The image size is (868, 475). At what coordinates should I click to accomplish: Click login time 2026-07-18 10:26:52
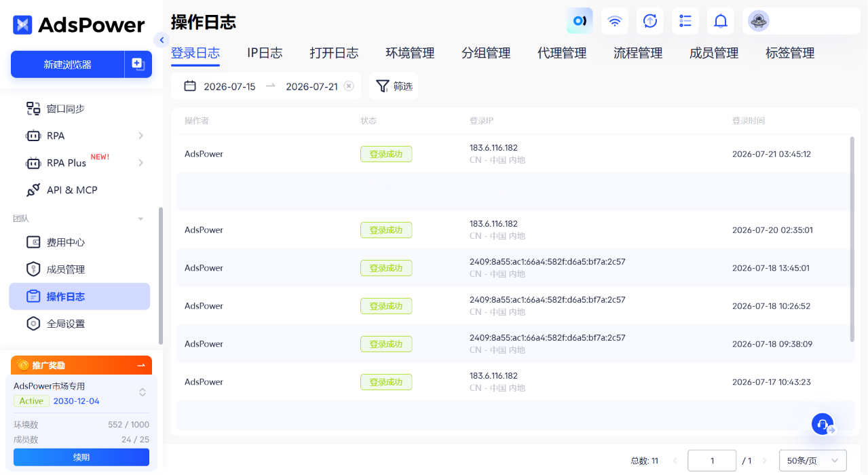pyautogui.click(x=772, y=306)
